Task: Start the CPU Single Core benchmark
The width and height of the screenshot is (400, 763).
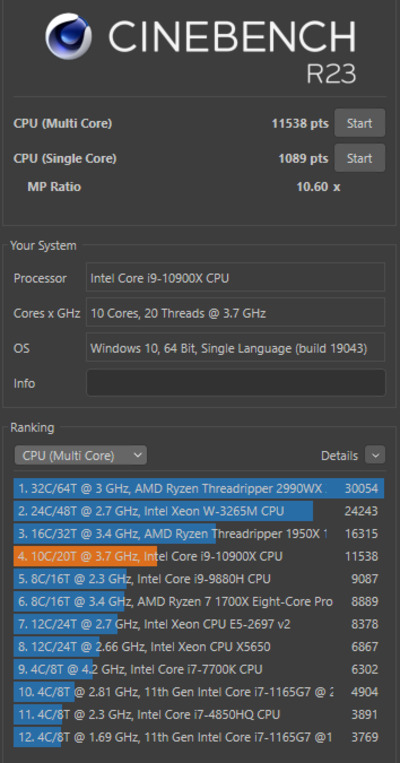Action: click(360, 158)
